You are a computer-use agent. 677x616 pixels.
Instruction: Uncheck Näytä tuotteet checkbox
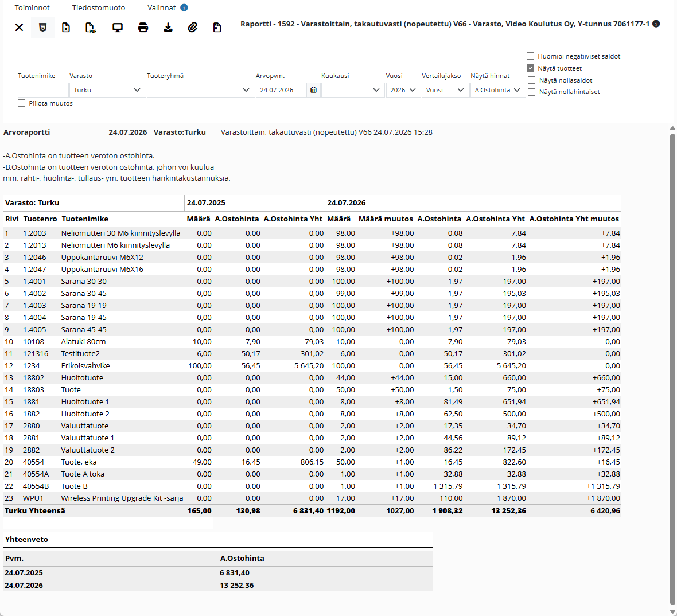pos(530,68)
